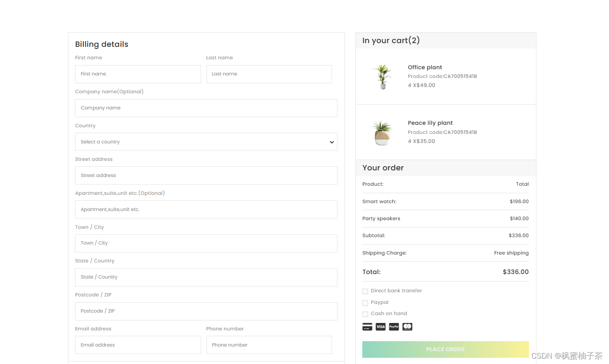The image size is (609, 364).
Task: Click the VISA payment icon
Action: tap(381, 327)
